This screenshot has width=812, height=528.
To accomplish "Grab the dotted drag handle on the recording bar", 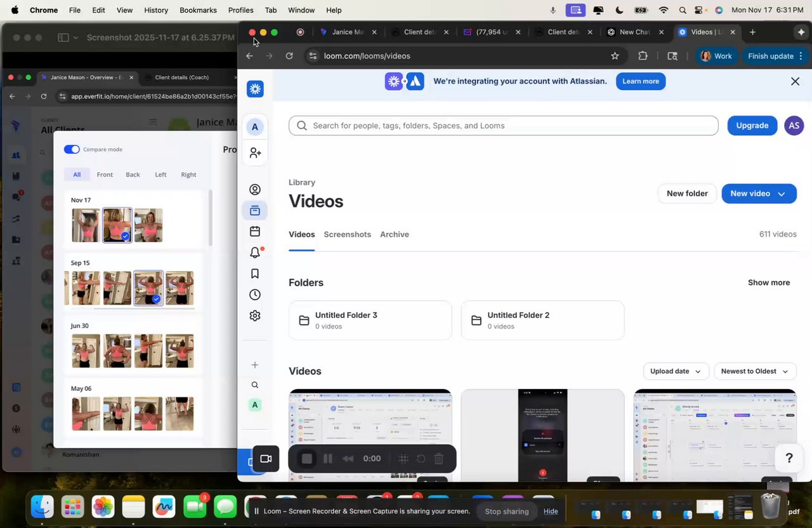I will point(403,459).
